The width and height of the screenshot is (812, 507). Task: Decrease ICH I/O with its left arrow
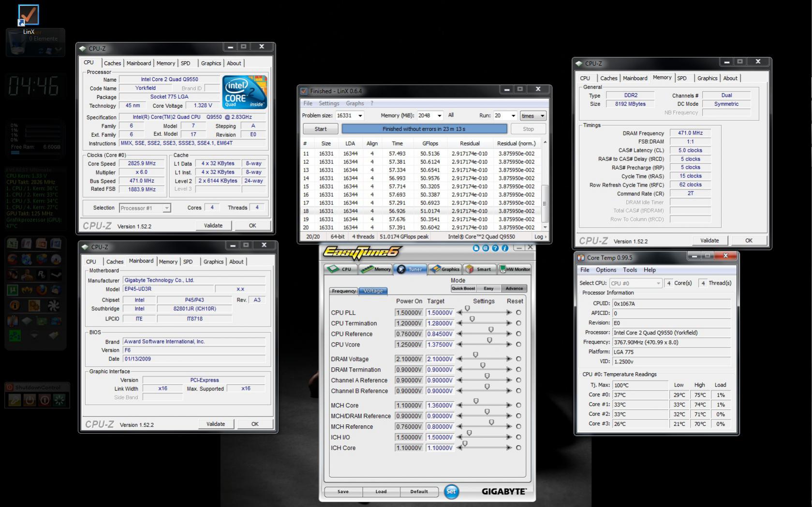(459, 437)
